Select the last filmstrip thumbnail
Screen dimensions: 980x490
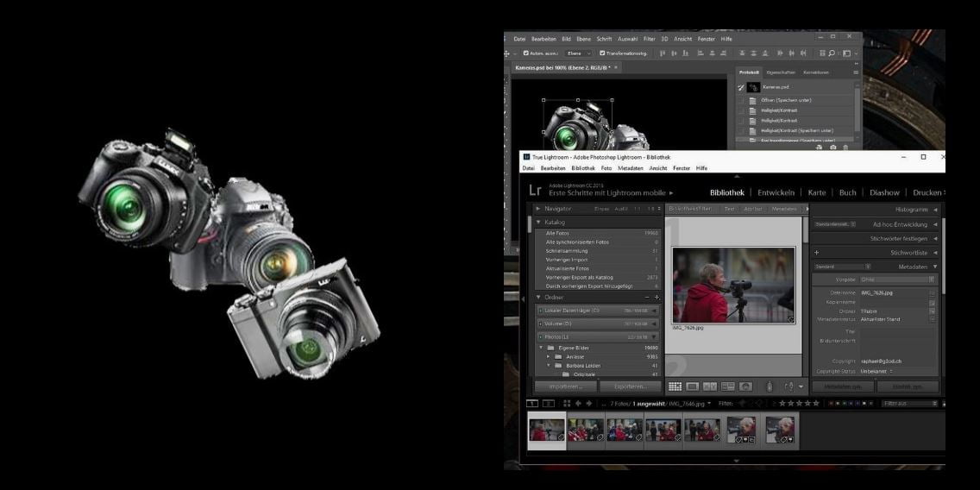tap(780, 430)
